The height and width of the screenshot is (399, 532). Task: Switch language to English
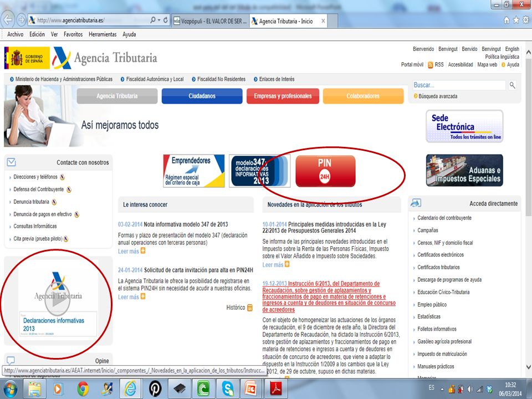coord(512,49)
